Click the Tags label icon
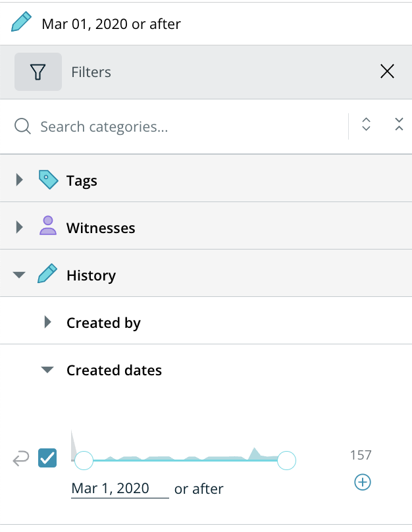412x532 pixels. coord(48,180)
